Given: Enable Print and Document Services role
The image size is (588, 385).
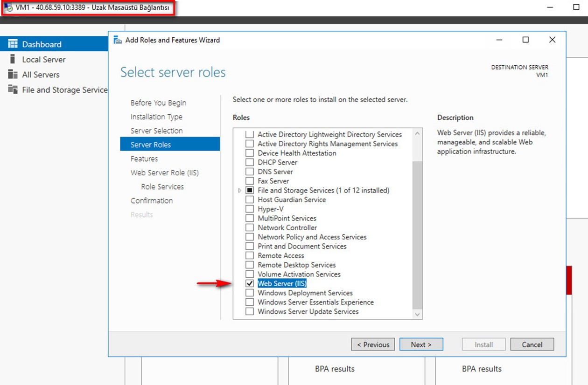Looking at the screenshot, I should pos(250,246).
